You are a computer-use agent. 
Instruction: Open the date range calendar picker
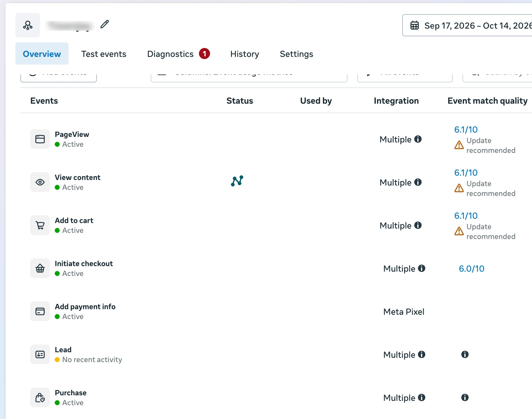point(467,26)
